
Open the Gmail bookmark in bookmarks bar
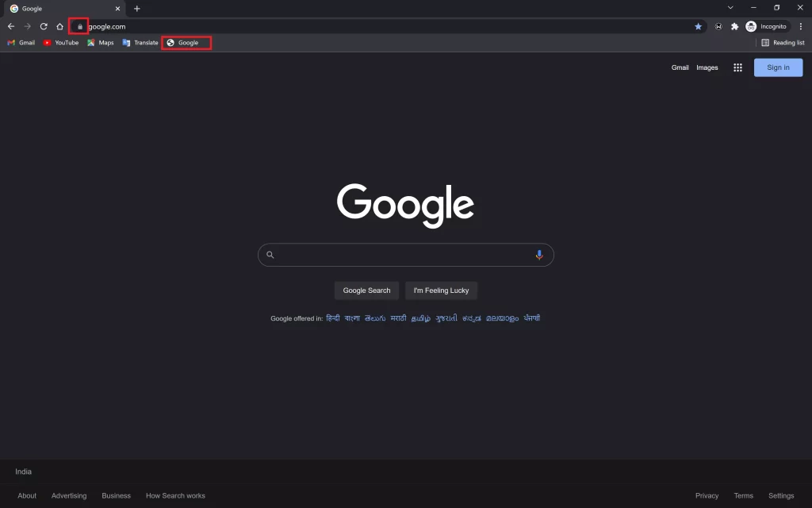(x=21, y=43)
